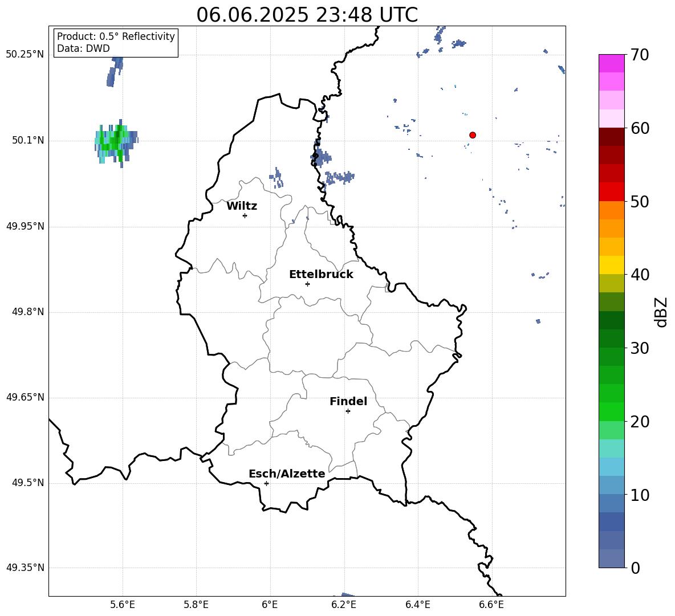Click the 60 tick on colorbar
Screen dimensions: 675x616
640,128
